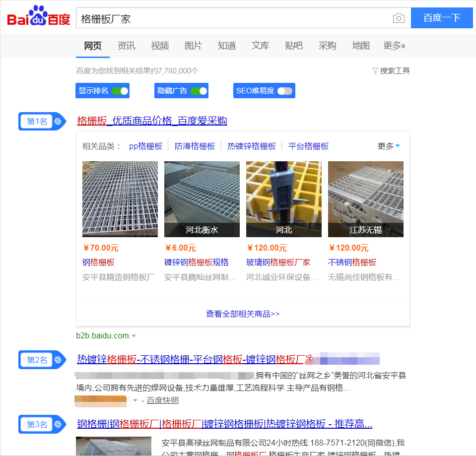Open the 知道 tab

point(227,46)
